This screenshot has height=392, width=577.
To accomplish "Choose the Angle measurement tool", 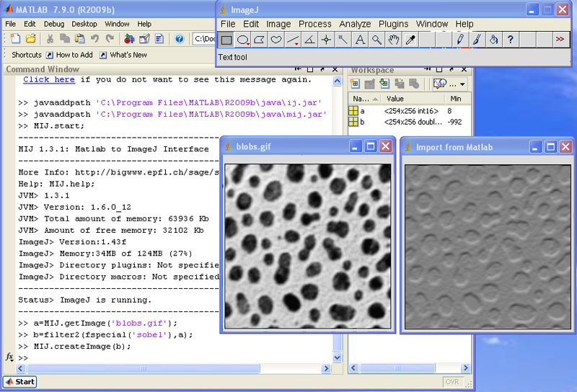I will 309,40.
